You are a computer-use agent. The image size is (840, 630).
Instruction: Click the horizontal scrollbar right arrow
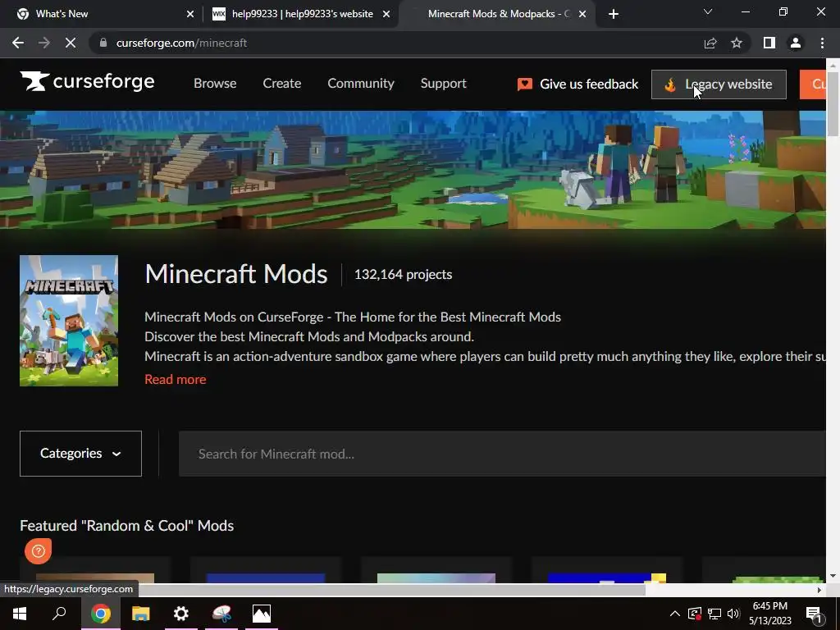coord(819,590)
